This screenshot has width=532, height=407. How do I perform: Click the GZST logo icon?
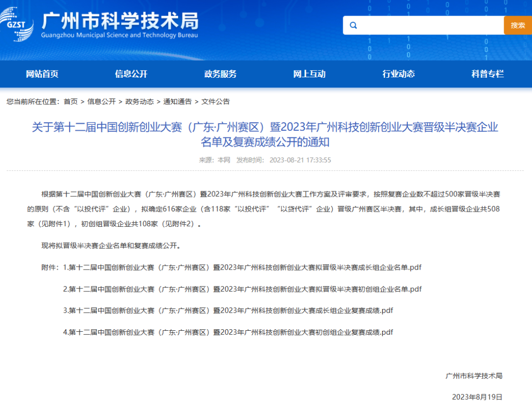point(17,24)
